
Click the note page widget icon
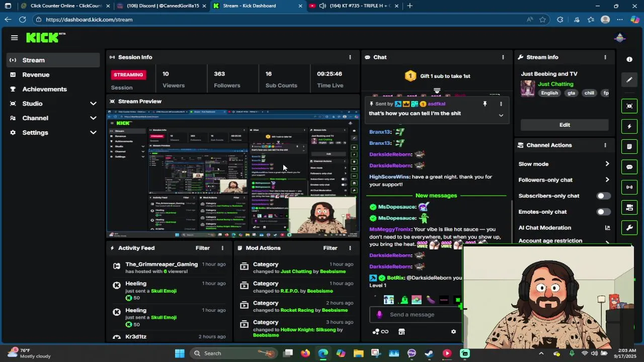(629, 147)
